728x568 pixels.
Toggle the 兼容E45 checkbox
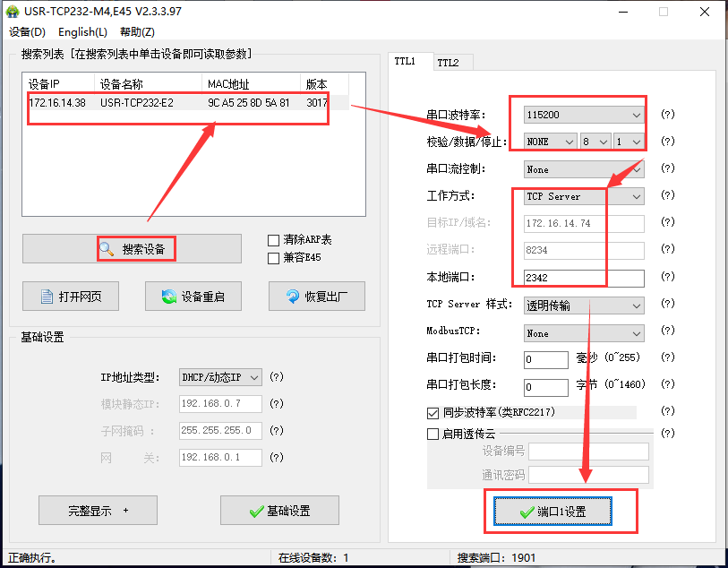[274, 258]
